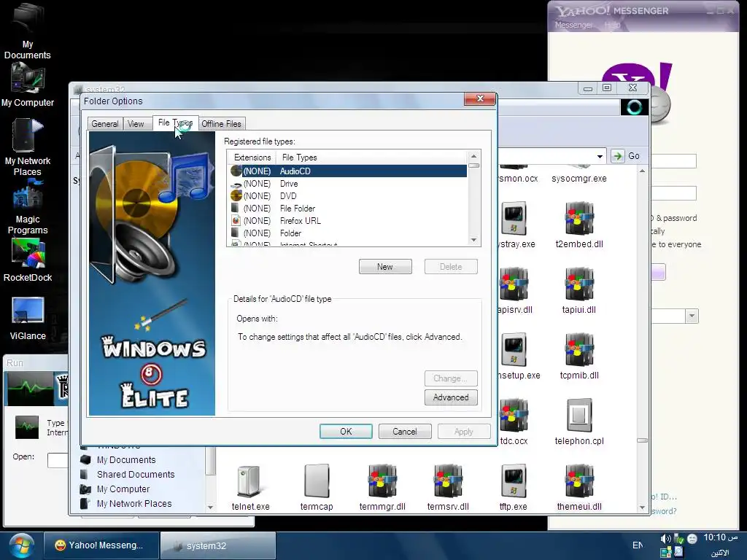Select AudioCD file type row

pos(347,171)
